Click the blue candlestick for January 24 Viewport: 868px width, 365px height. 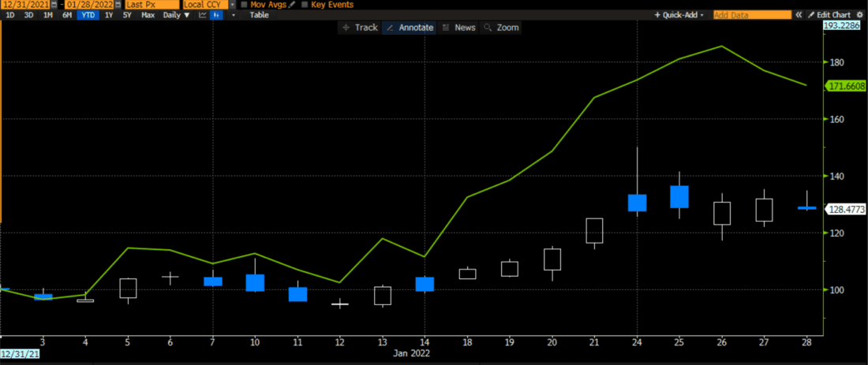[x=637, y=203]
